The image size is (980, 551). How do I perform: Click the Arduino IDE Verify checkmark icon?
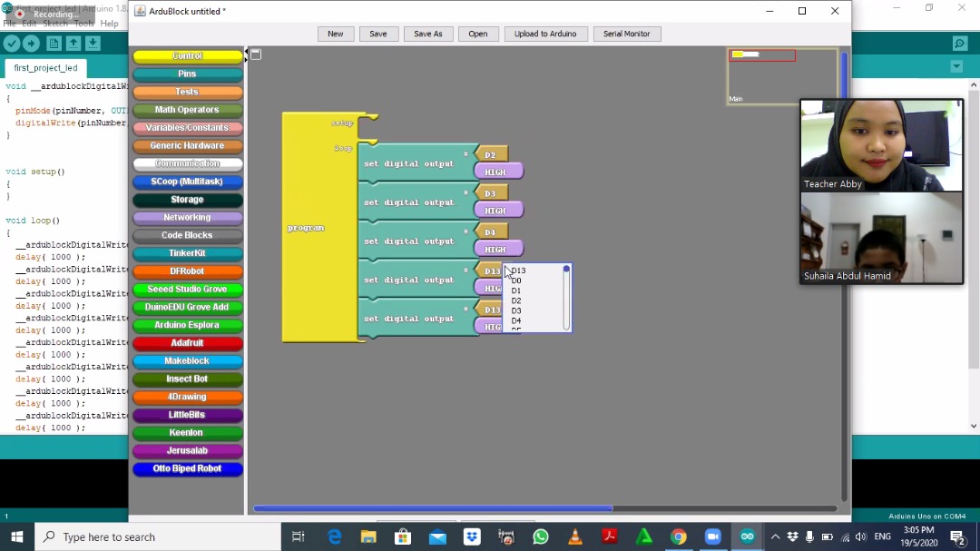(x=12, y=44)
